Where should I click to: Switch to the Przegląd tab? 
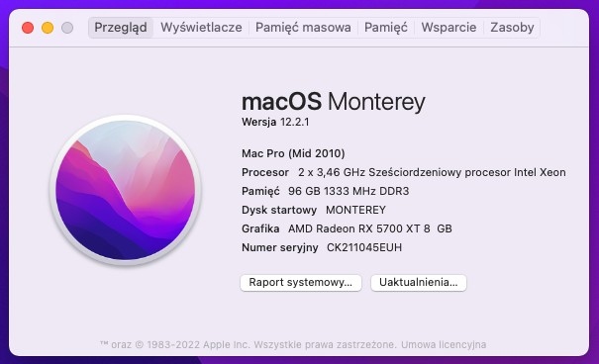121,28
